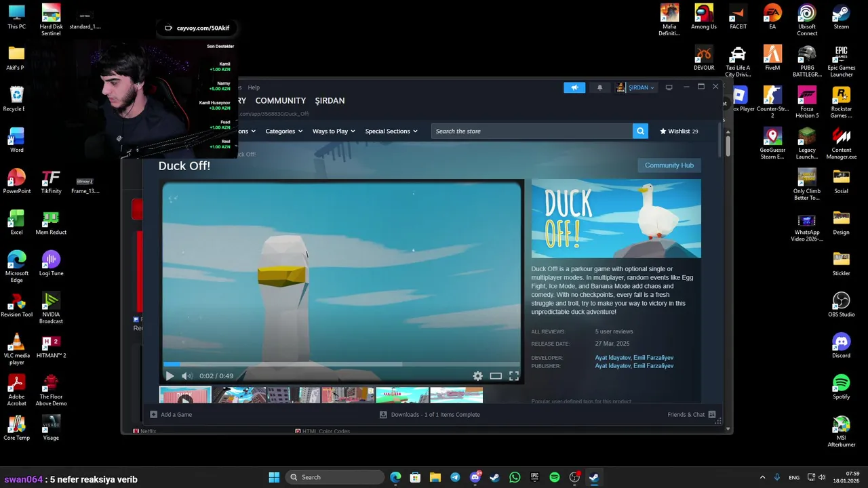Click the taskbar Search box
Viewport: 868px width, 488px height.
coord(334,477)
